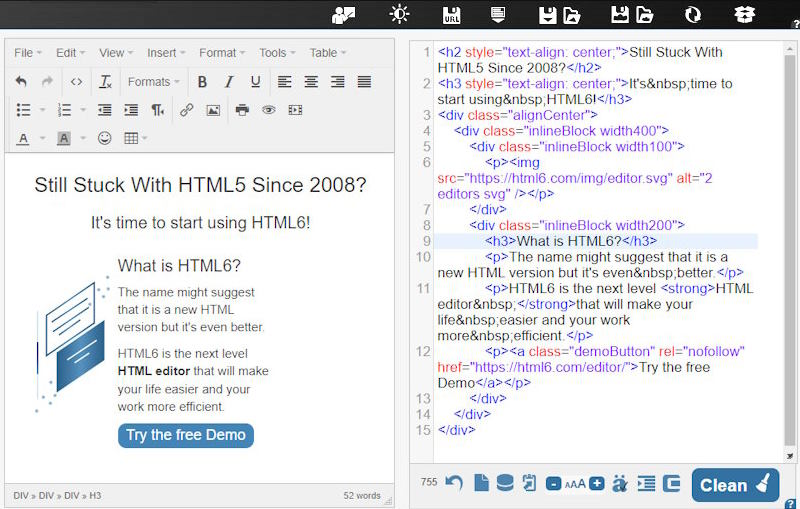This screenshot has width=800, height=509.
Task: Open the View menu
Action: (116, 53)
